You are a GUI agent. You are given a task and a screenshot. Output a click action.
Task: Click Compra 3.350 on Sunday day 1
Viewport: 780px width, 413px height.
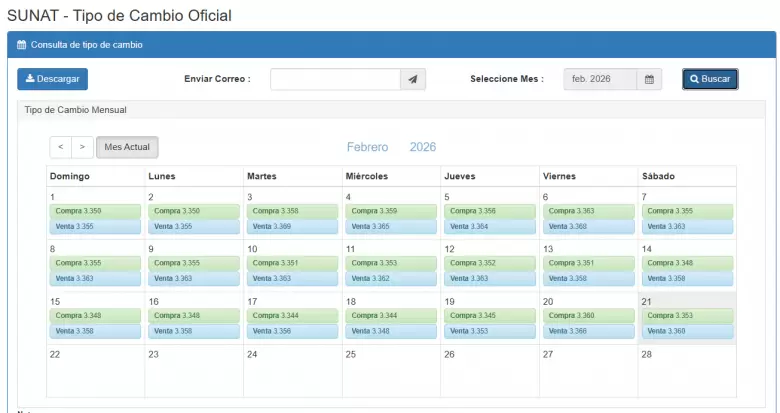[95, 211]
